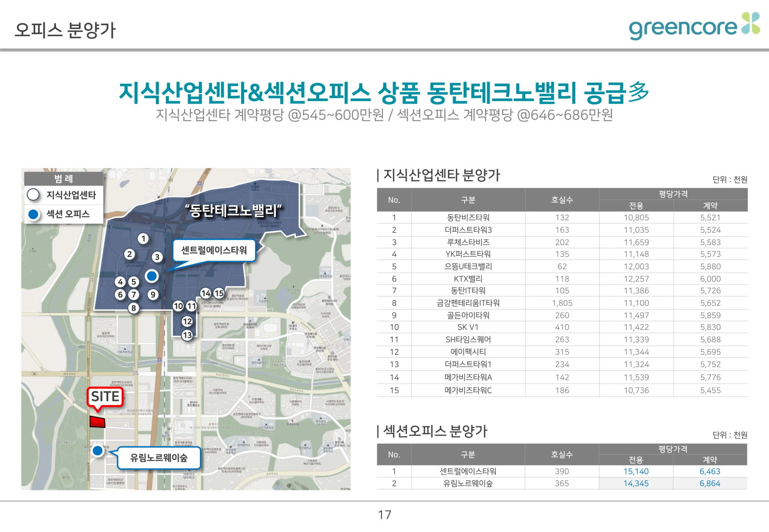Click the 6,000 contract price cell
Image resolution: width=769 pixels, height=532 pixels.
[x=710, y=279]
